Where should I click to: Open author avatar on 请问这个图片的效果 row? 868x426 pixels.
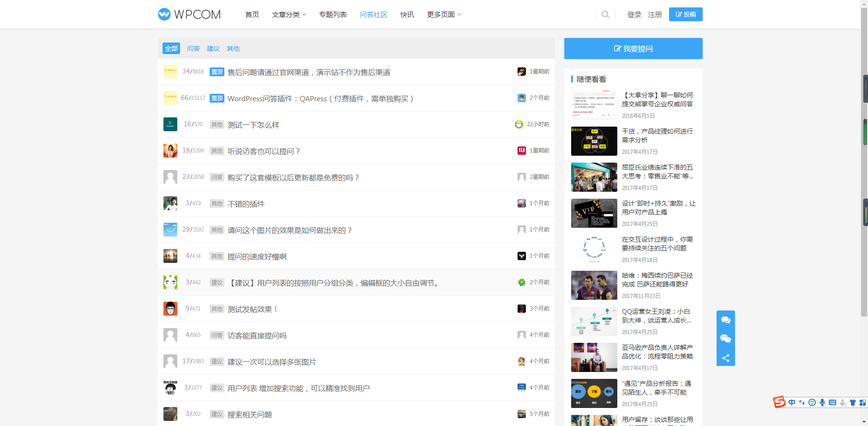pos(170,230)
